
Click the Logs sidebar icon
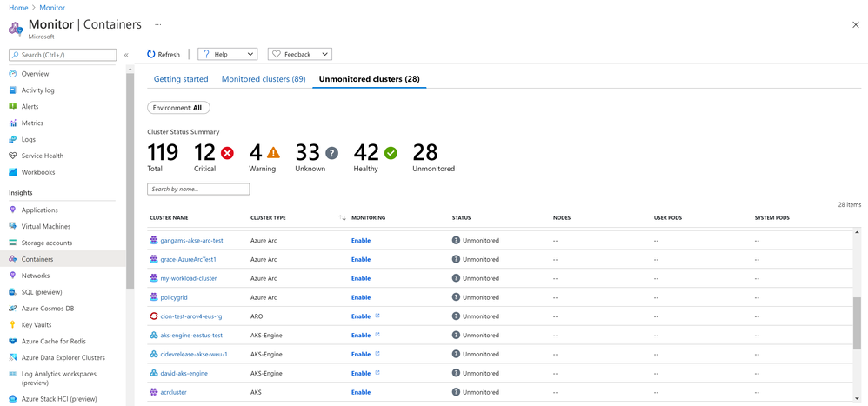click(13, 139)
